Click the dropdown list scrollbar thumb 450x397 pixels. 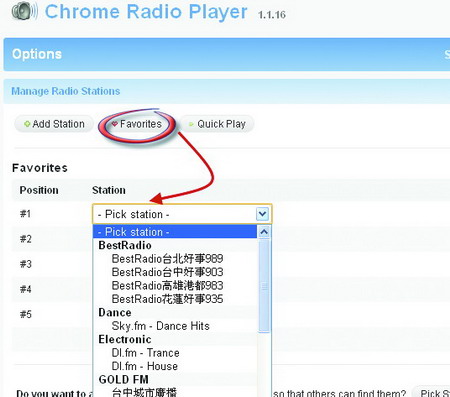pos(264,286)
